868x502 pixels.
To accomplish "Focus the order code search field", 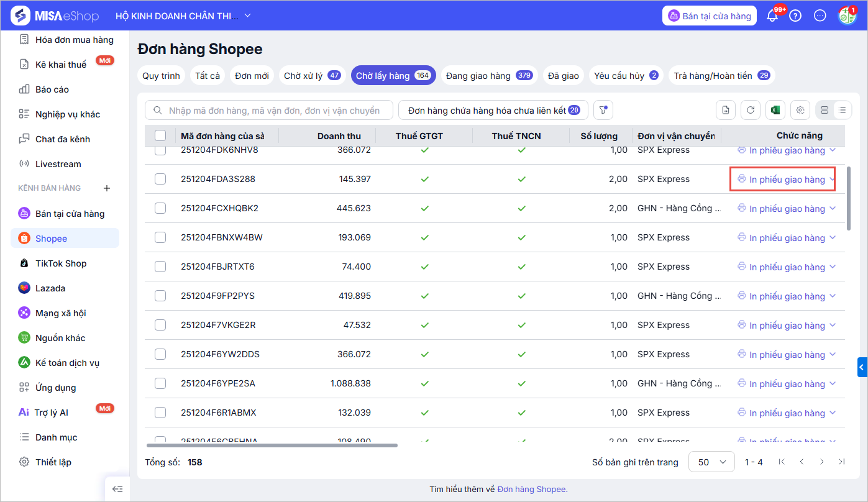I will (x=273, y=111).
